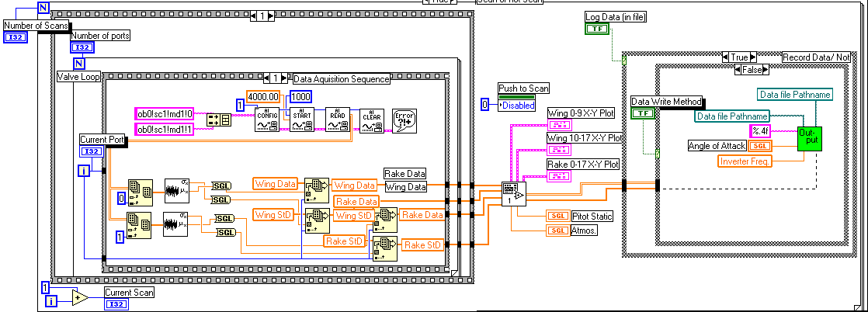Viewport: 868px width, 312px height.
Task: Select the Wing 0-9 X-Y Plot terminal
Action: (560, 124)
